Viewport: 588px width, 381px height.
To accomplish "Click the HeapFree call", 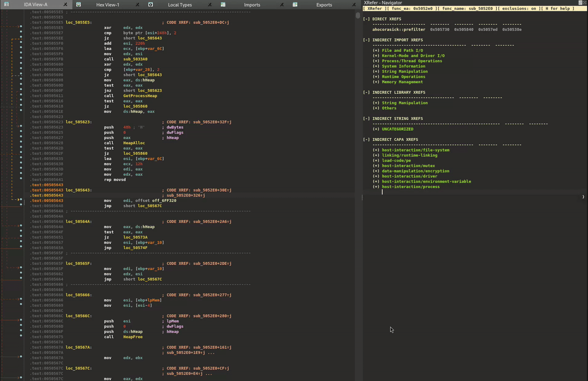I will click(x=133, y=337).
